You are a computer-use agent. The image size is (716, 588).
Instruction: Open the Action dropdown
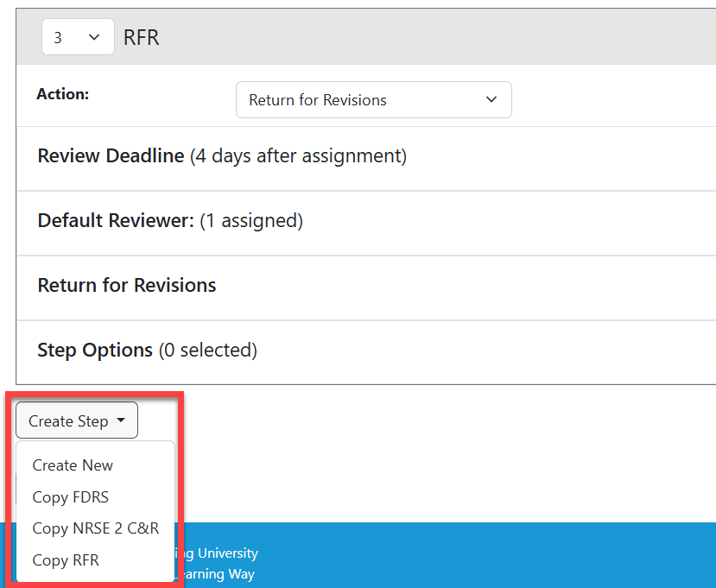pos(373,99)
